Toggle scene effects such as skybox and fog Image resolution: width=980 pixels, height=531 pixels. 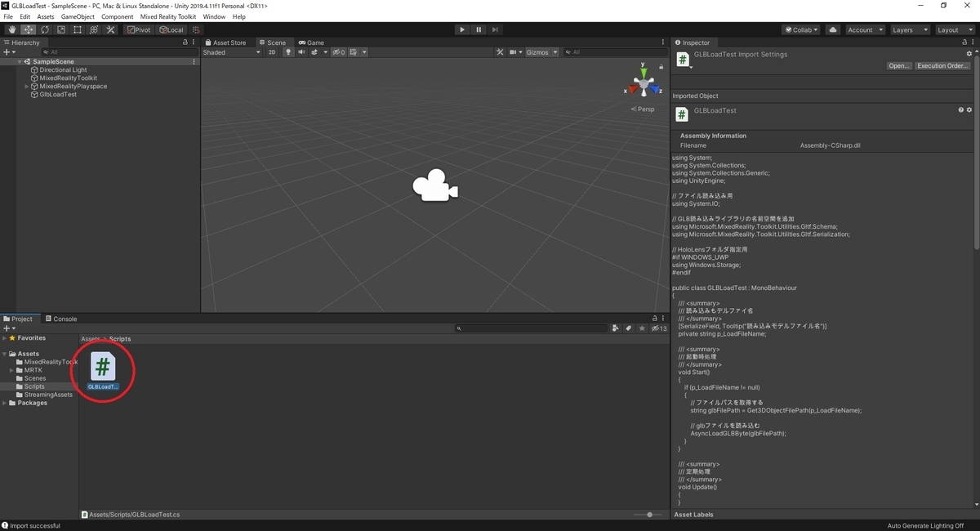(x=314, y=52)
